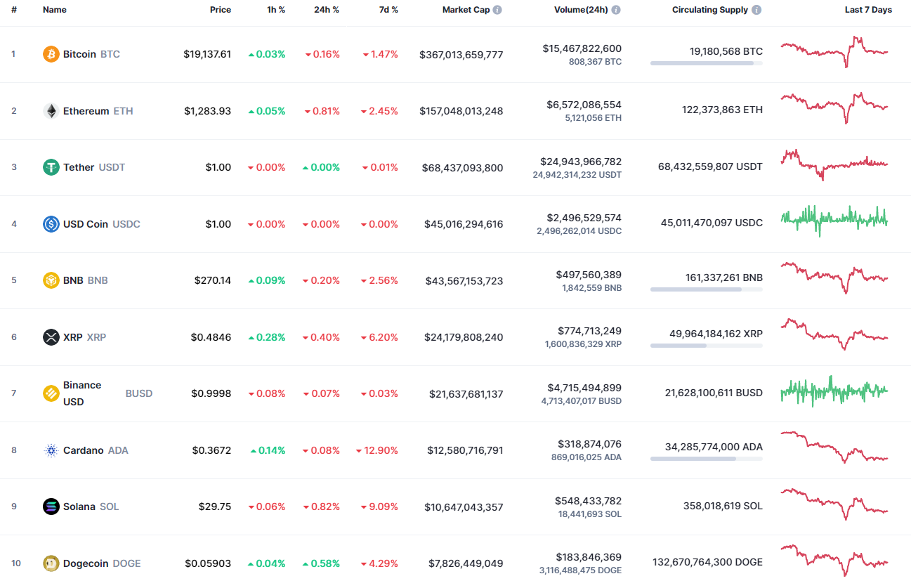The height and width of the screenshot is (588, 911).
Task: Click the Bitcoin logo icon
Action: pyautogui.click(x=51, y=53)
